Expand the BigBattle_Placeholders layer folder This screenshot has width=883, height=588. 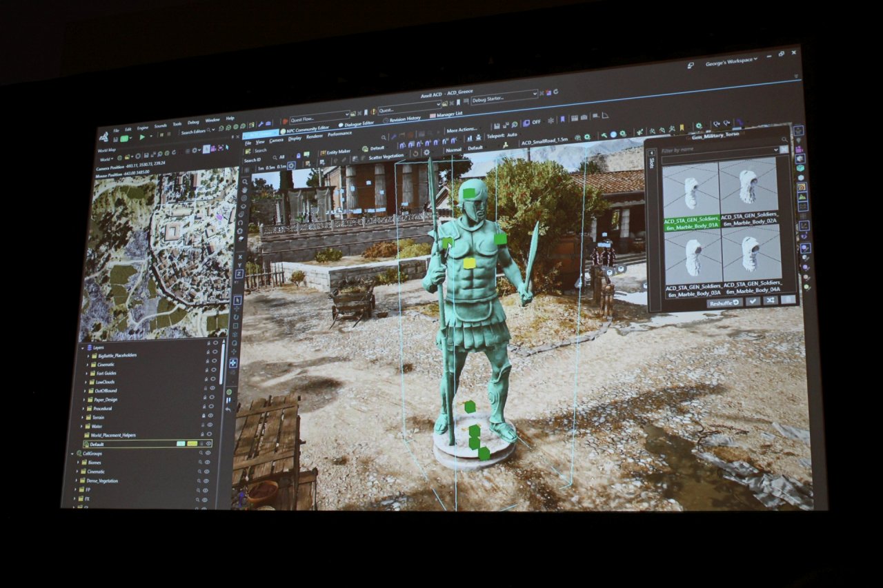point(88,356)
